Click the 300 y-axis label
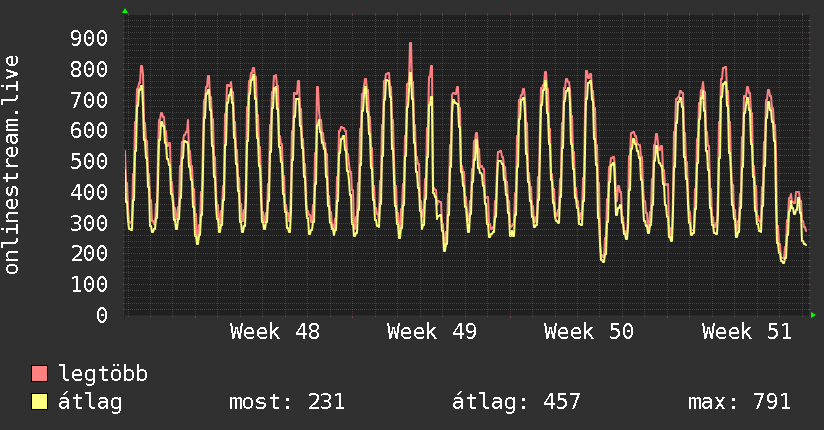This screenshot has width=824, height=430. 89,223
